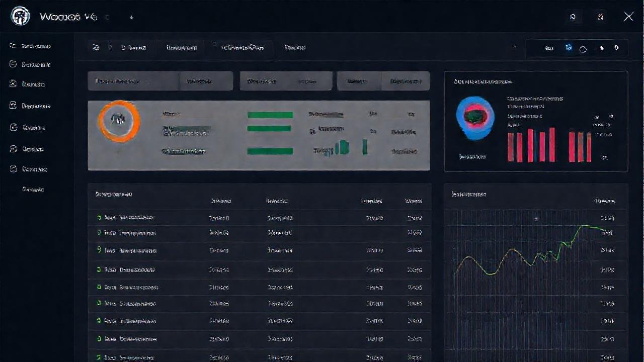Click the donut chart in the right panel
The height and width of the screenshot is (362, 644).
tap(474, 117)
